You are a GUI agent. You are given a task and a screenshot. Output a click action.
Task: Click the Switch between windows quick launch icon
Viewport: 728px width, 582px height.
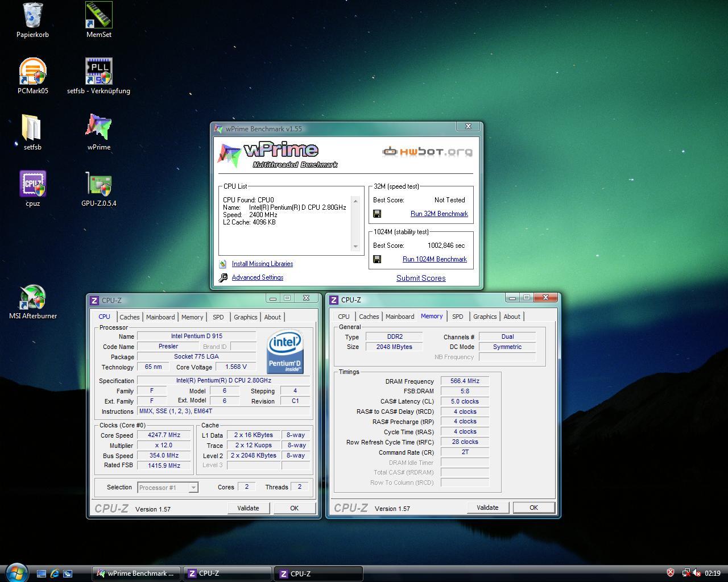coord(68,573)
